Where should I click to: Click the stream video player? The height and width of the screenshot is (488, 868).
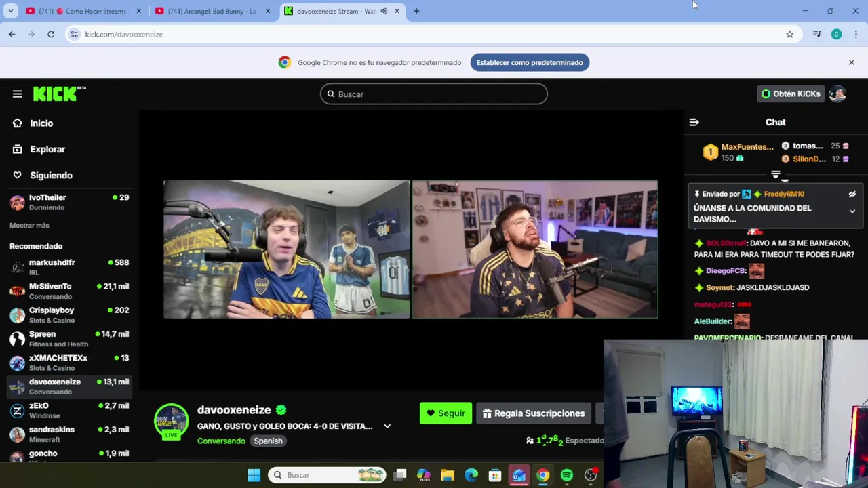click(411, 249)
